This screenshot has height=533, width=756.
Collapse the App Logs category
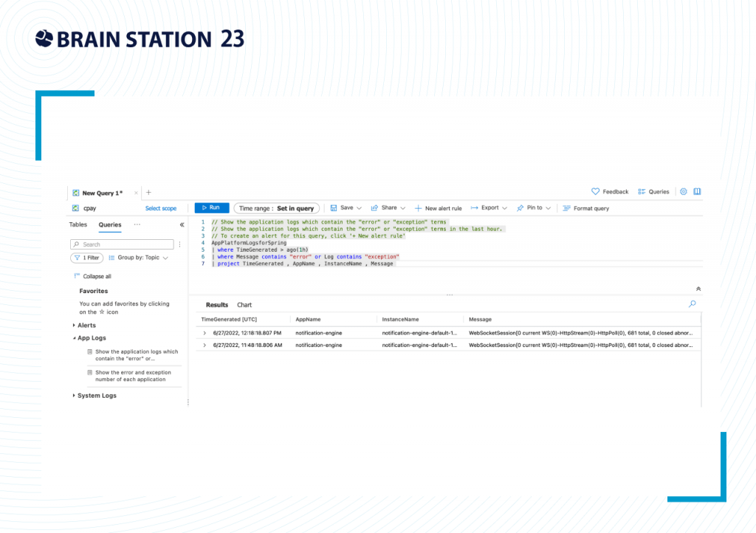click(x=74, y=338)
